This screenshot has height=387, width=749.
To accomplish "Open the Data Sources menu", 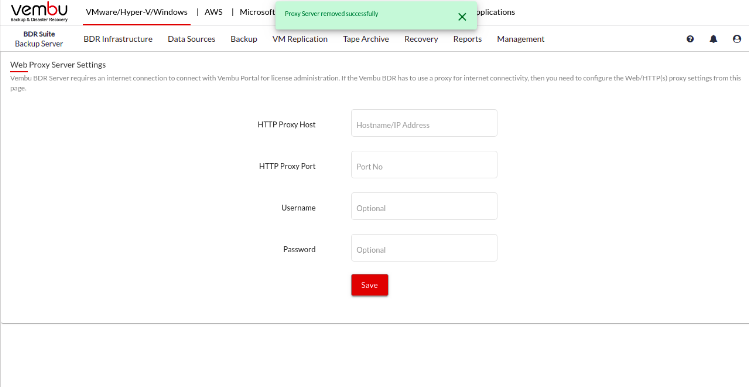I will point(191,39).
